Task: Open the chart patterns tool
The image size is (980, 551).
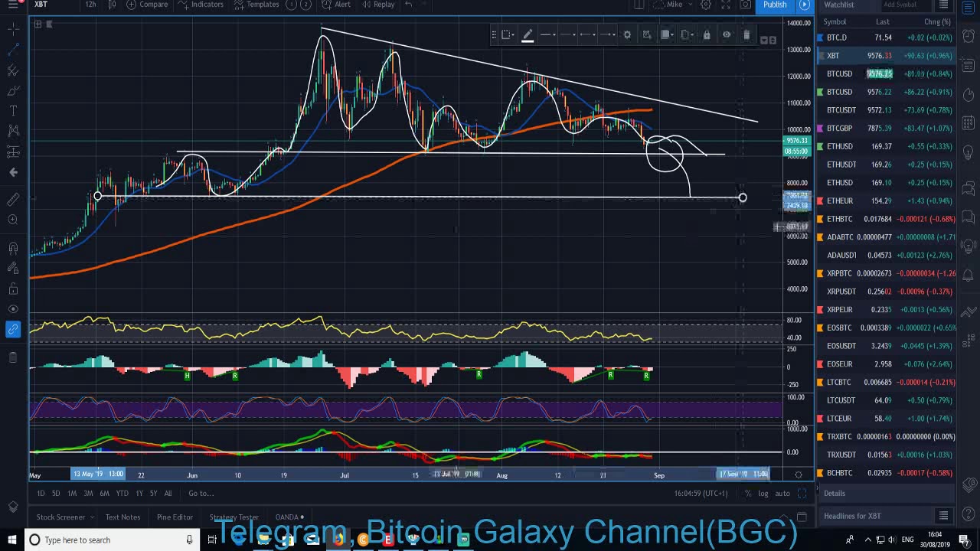Action: (x=13, y=131)
